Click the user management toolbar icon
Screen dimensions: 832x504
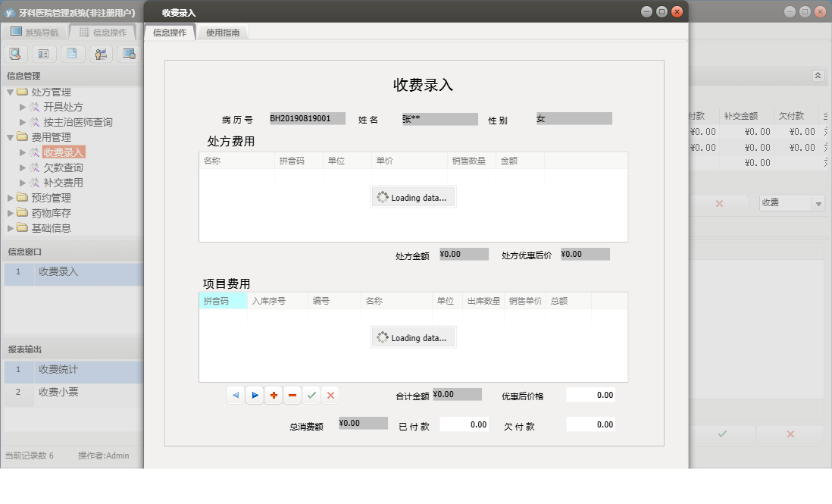100,53
